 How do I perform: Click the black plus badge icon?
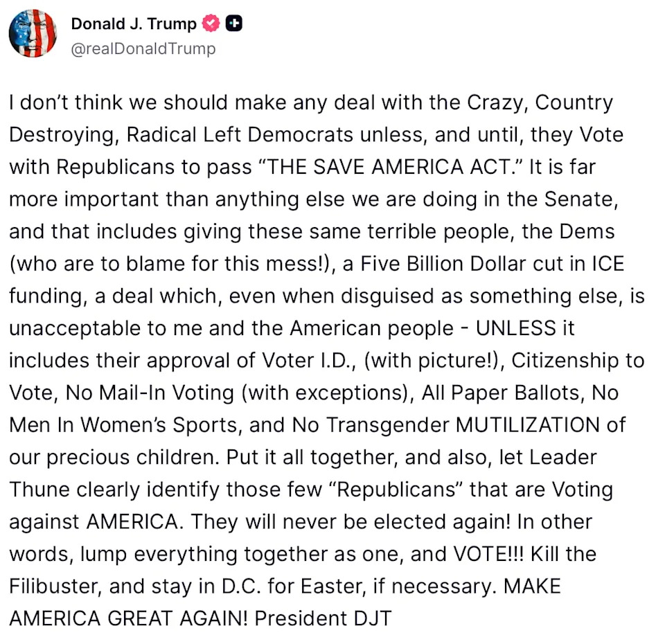(x=234, y=24)
